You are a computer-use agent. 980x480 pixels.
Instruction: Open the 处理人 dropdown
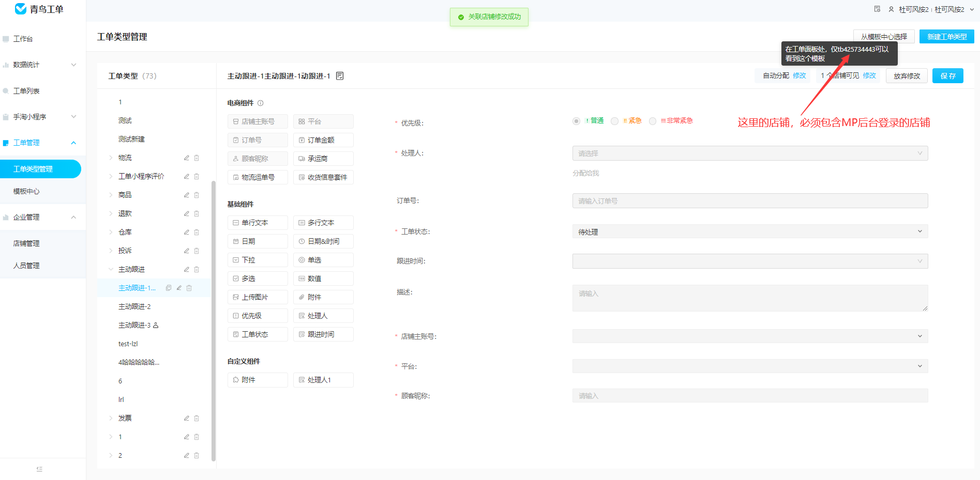[x=750, y=153]
